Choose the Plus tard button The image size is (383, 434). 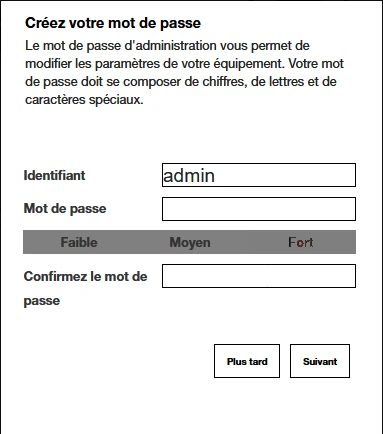247,361
